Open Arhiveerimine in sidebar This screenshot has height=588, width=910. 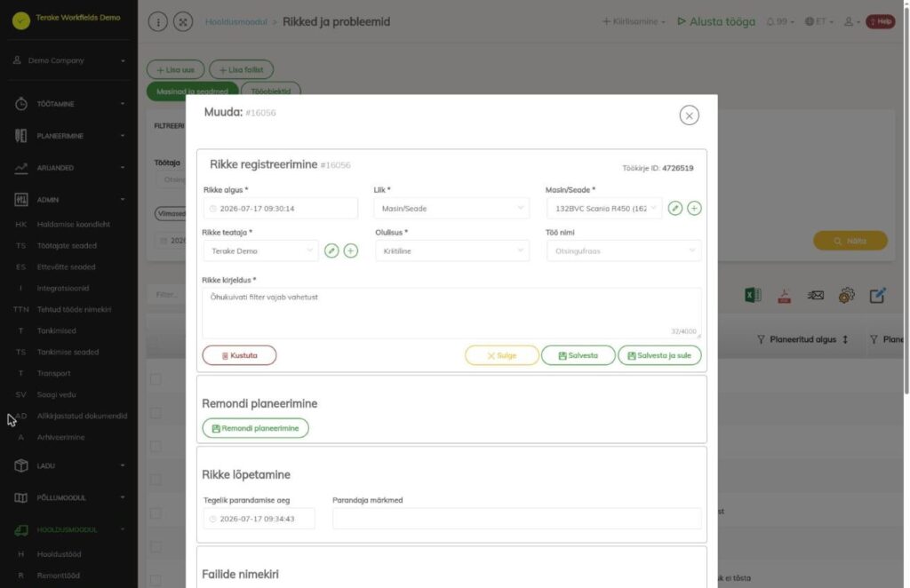tap(60, 437)
